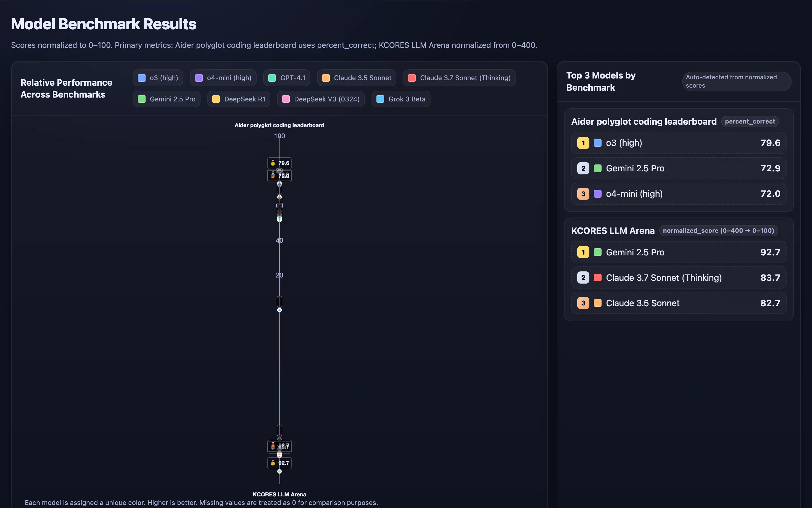Click the green data point at chart bottom
Image resolution: width=812 pixels, height=508 pixels.
tap(279, 471)
